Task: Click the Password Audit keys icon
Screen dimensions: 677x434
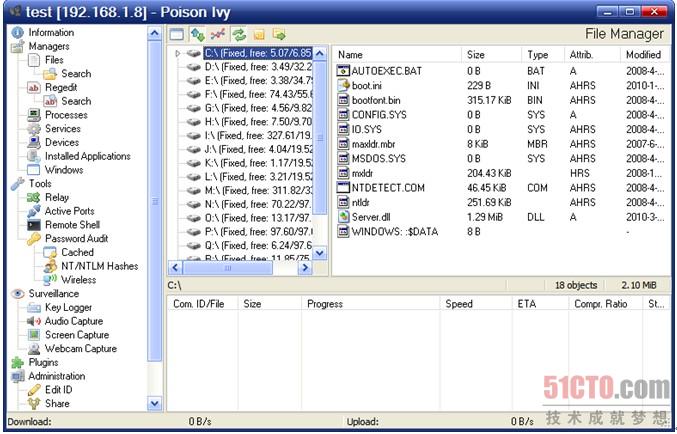Action: [x=34, y=239]
